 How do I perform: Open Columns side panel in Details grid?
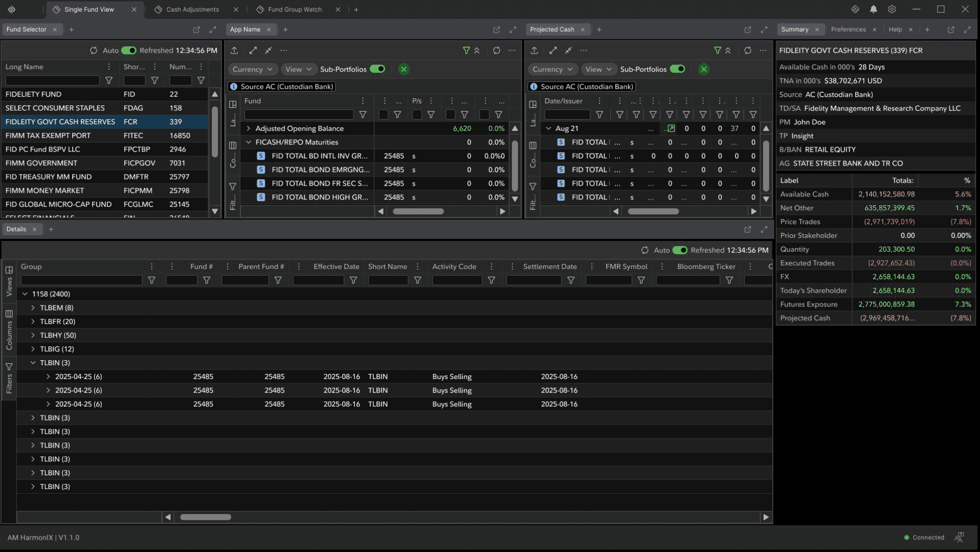click(9, 330)
